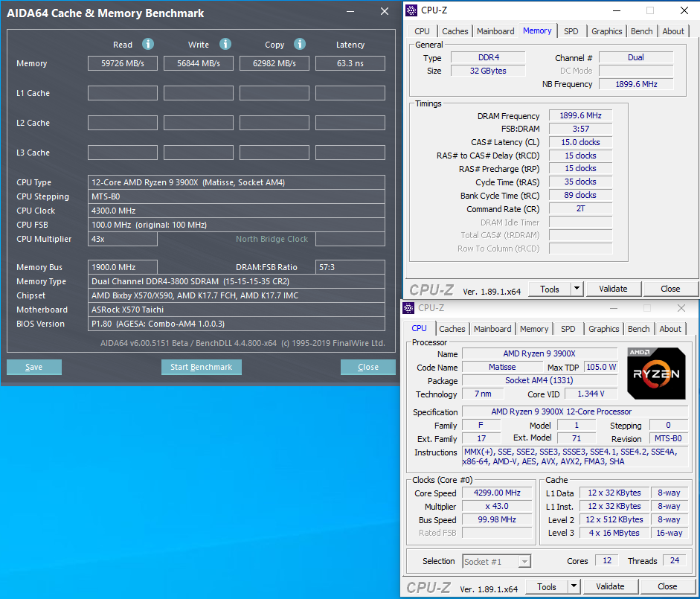
Task: Click the empty L1 Cache Read field
Action: pos(122,93)
